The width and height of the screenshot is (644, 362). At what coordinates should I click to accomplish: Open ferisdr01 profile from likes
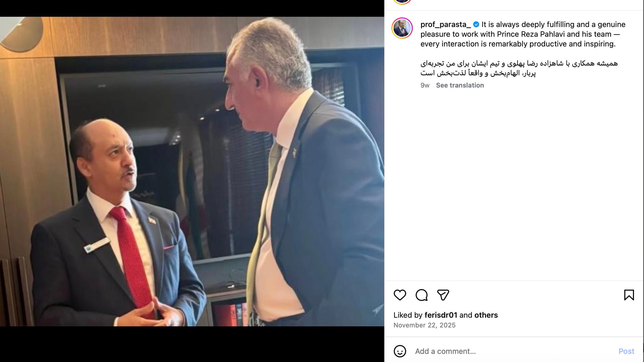(441, 315)
